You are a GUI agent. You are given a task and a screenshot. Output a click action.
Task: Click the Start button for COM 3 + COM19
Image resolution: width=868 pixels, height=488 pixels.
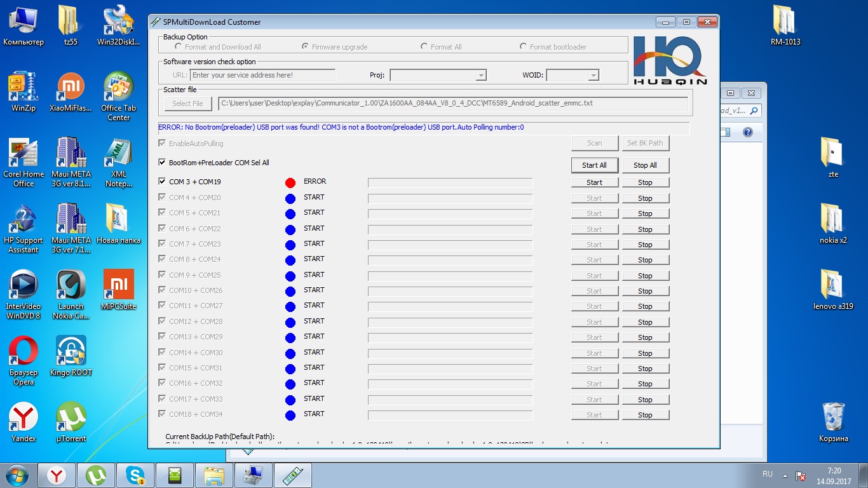click(x=594, y=182)
